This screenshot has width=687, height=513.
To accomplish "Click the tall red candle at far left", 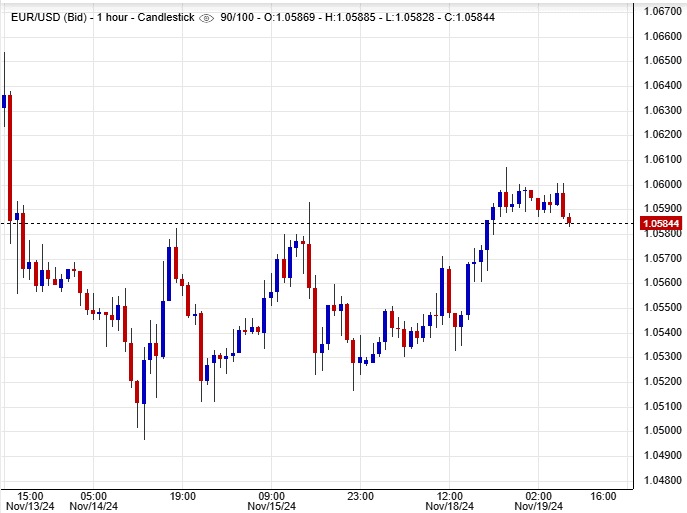I will click(10, 157).
